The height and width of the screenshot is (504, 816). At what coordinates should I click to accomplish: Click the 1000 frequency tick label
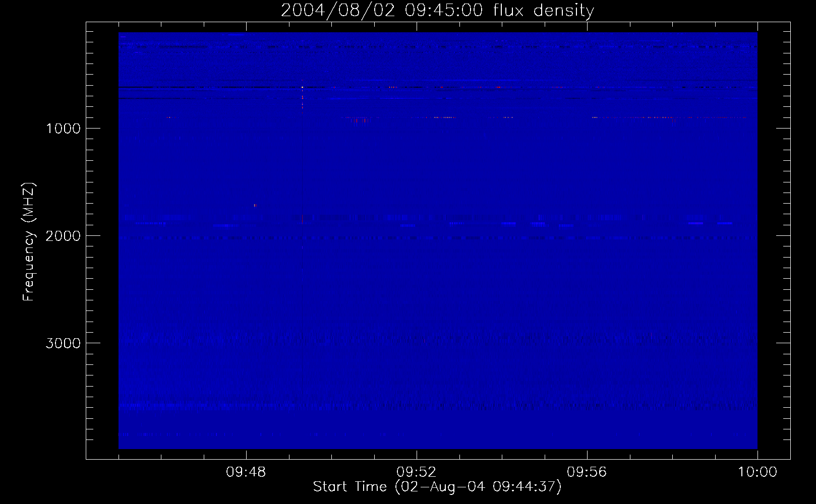(63, 128)
